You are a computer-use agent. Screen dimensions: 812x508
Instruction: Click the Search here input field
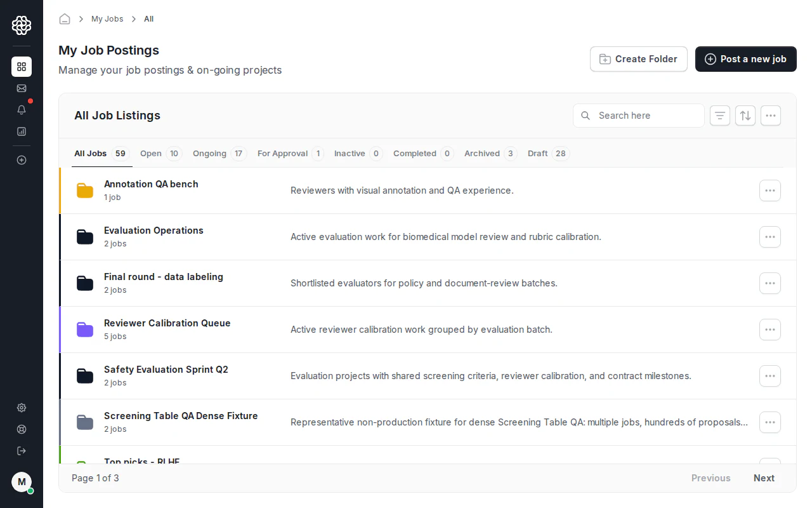click(639, 116)
